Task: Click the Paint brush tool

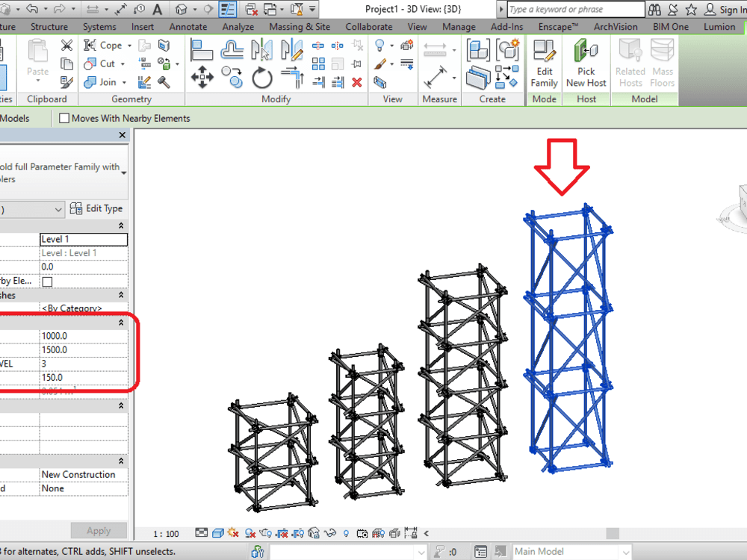Action: tap(380, 63)
